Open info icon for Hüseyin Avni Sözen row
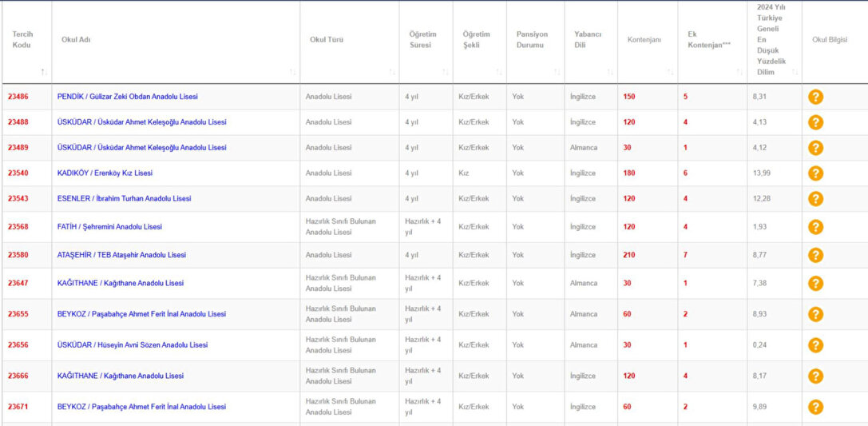Image resolution: width=868 pixels, height=426 pixels. click(815, 345)
